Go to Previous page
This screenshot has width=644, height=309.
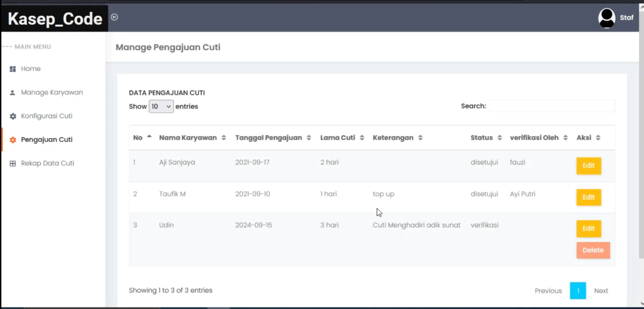pyautogui.click(x=548, y=291)
